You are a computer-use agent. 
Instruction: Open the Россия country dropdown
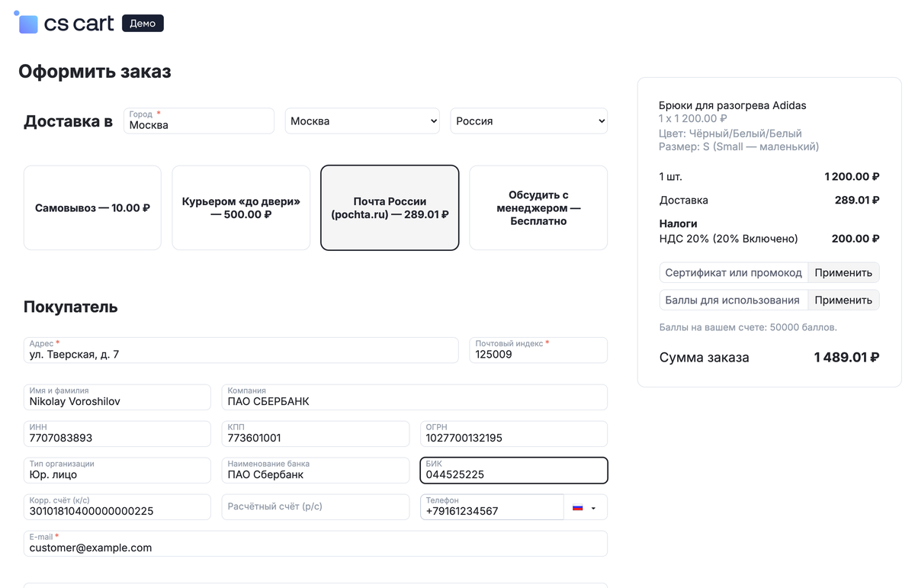529,120
